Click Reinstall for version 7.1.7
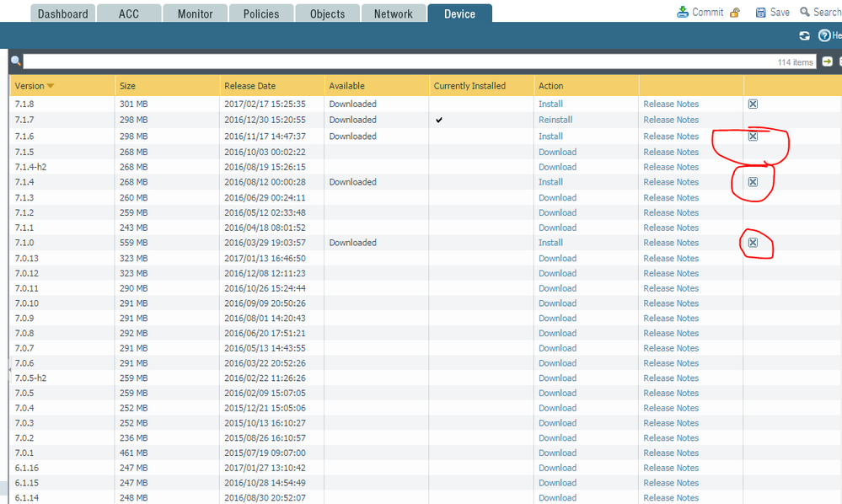The image size is (842, 504). [x=555, y=120]
